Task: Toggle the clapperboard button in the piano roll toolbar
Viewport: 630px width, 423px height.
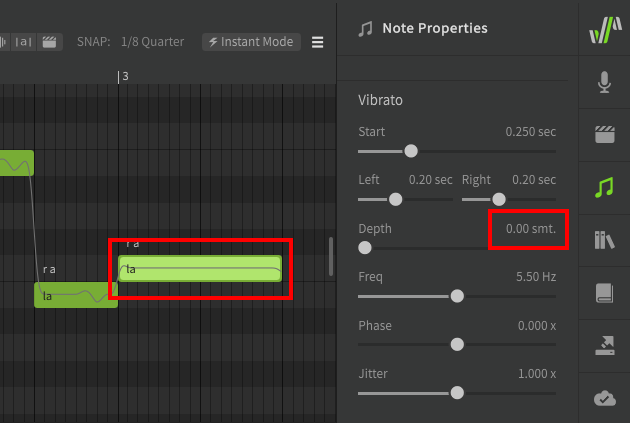Action: point(50,42)
